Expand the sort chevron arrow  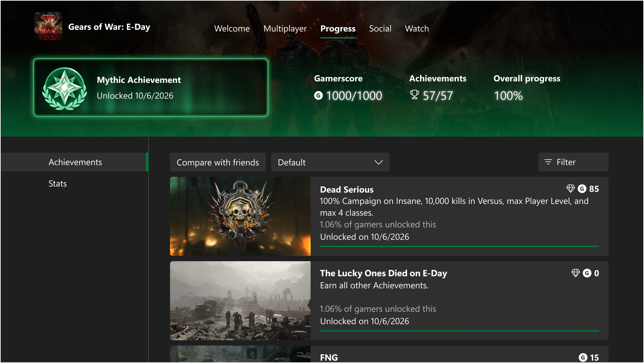pos(379,162)
